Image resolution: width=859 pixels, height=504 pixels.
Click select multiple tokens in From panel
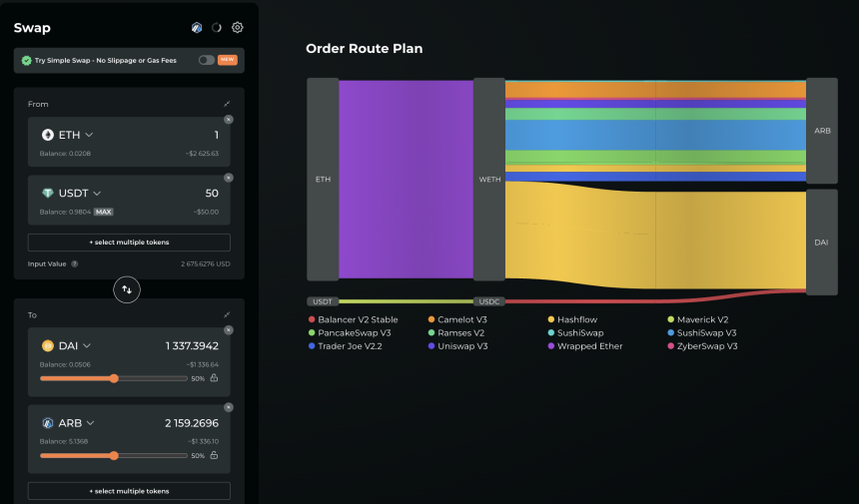[x=129, y=243]
